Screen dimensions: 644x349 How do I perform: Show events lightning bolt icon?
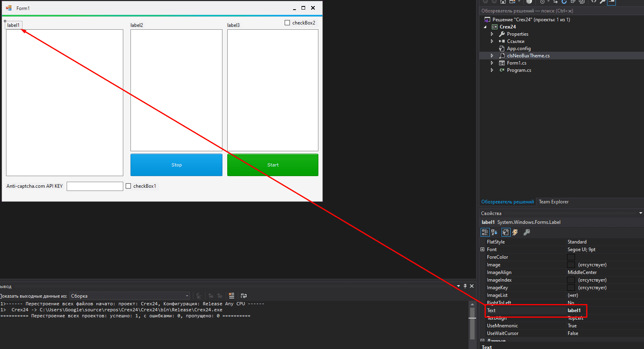click(515, 232)
